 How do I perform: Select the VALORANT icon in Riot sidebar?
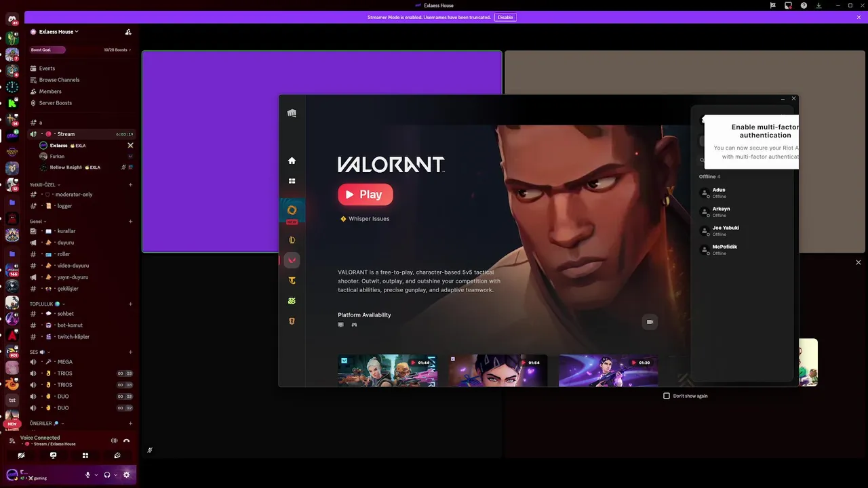[292, 260]
